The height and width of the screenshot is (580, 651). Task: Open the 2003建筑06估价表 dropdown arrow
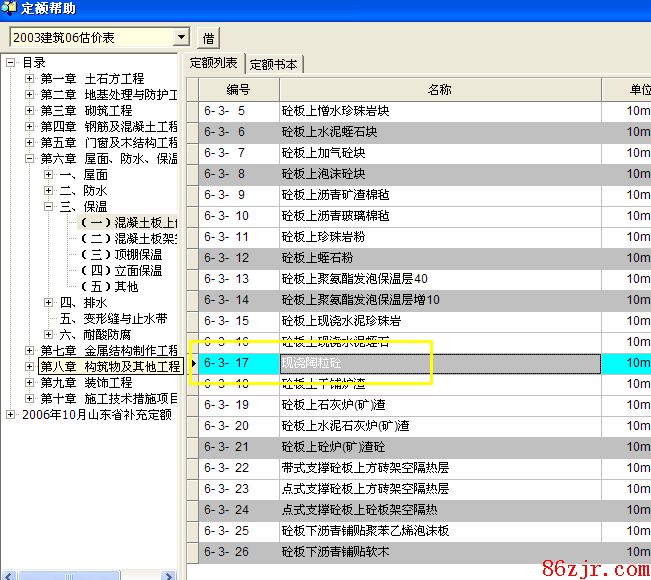point(180,38)
